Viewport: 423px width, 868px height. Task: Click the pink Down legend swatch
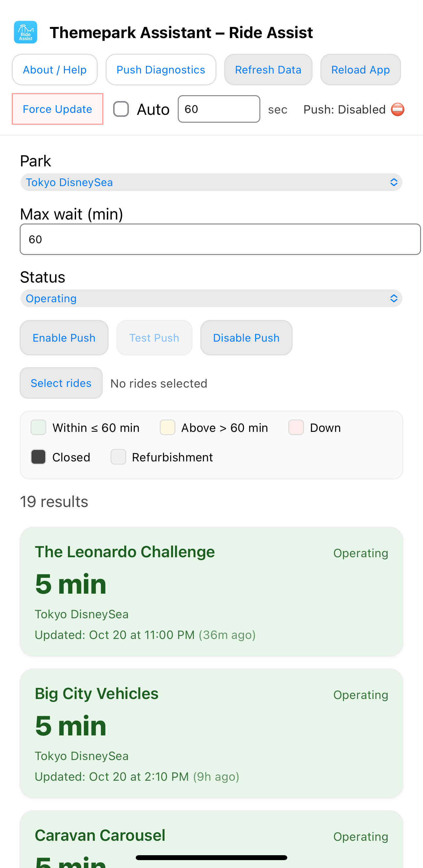pyautogui.click(x=296, y=428)
